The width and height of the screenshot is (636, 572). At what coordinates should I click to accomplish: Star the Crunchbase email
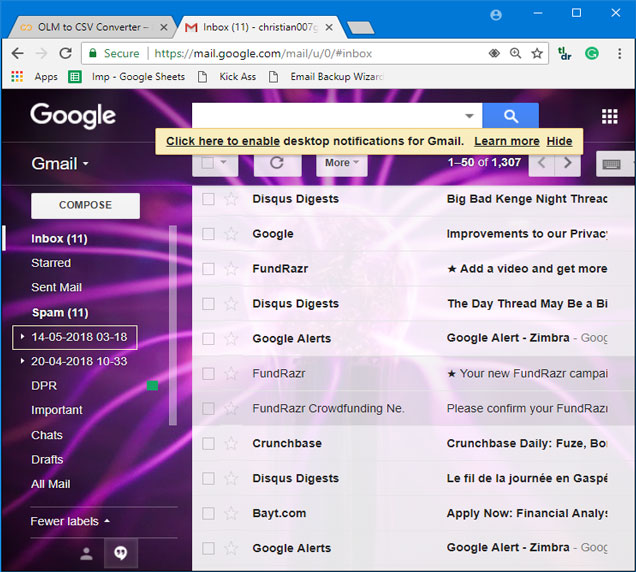point(231,443)
